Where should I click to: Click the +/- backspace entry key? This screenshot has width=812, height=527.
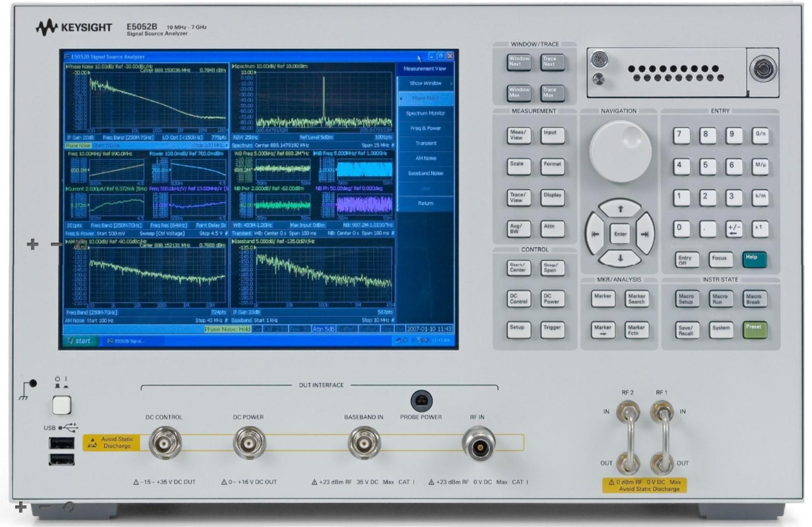click(x=734, y=229)
